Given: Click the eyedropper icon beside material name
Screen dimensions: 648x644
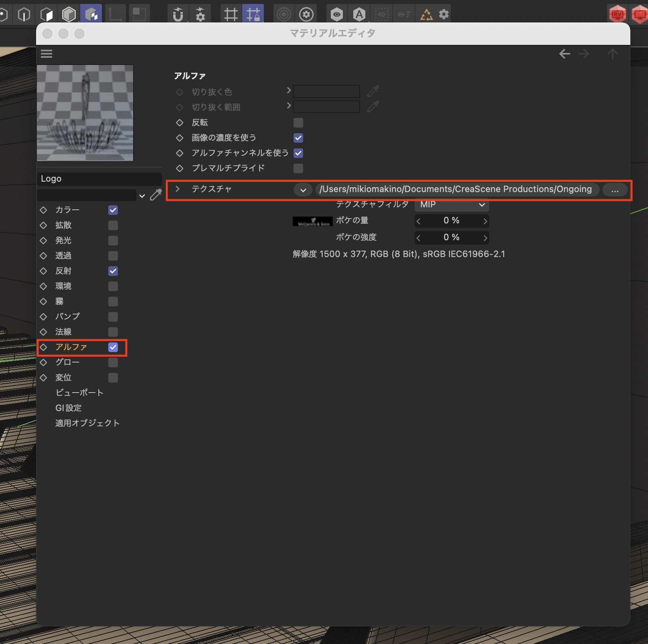Looking at the screenshot, I should (x=156, y=195).
